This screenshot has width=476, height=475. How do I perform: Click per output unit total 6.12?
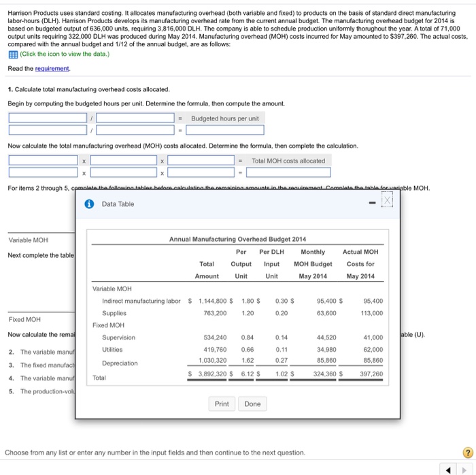click(248, 374)
